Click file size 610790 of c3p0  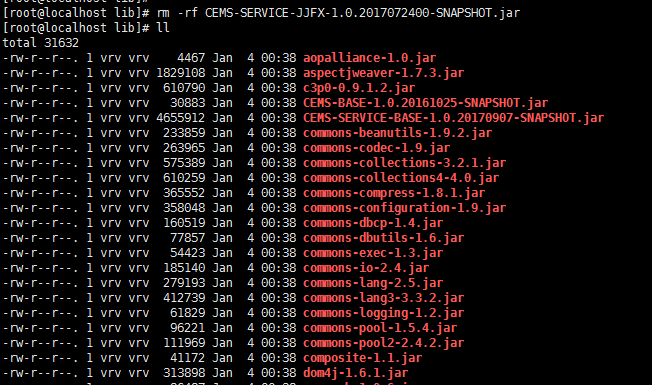click(x=184, y=88)
